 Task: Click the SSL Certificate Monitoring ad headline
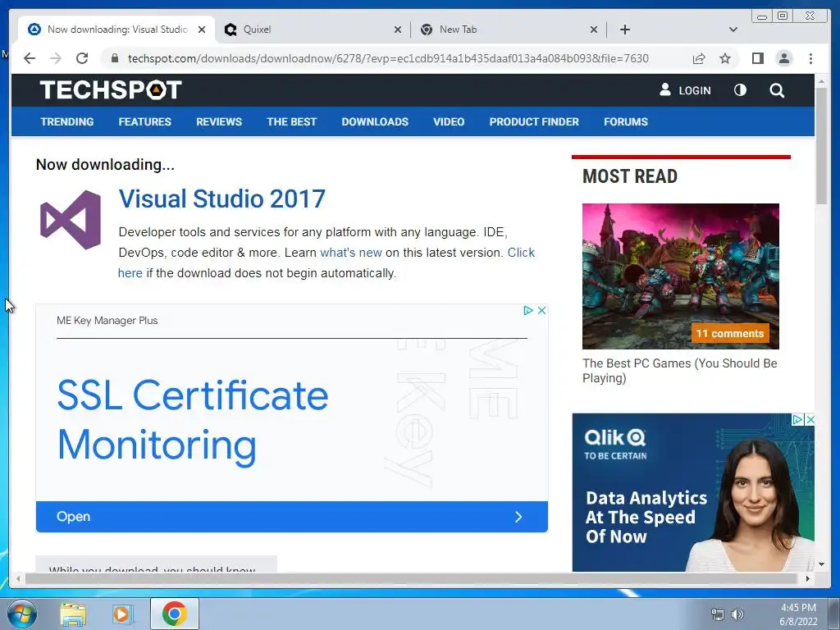click(x=192, y=420)
